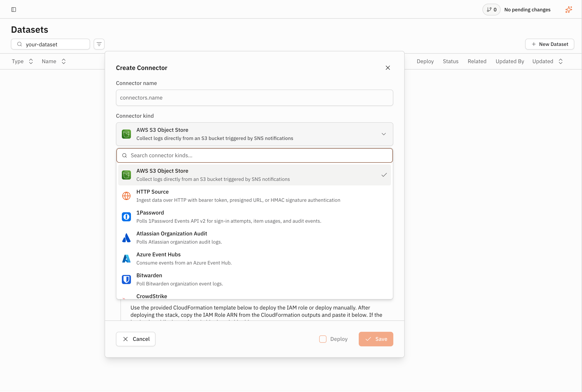The width and height of the screenshot is (582, 392).
Task: Click the magnifier icon in dataset search
Action: pyautogui.click(x=20, y=44)
